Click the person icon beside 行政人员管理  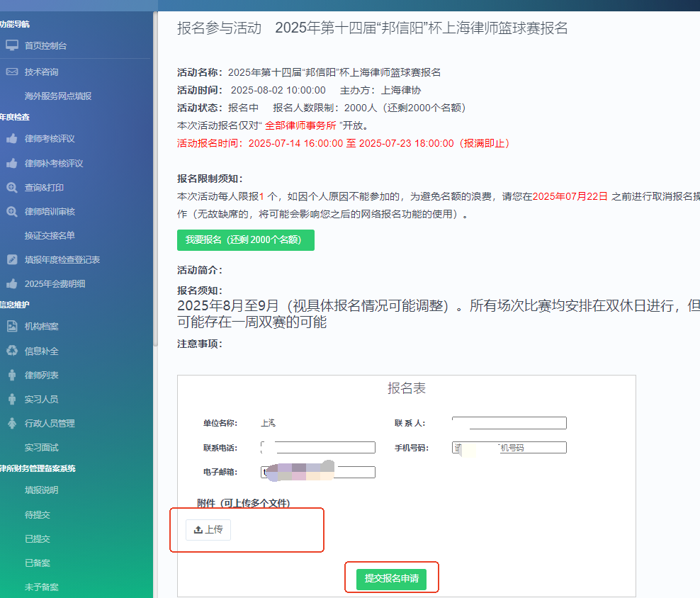click(x=12, y=423)
